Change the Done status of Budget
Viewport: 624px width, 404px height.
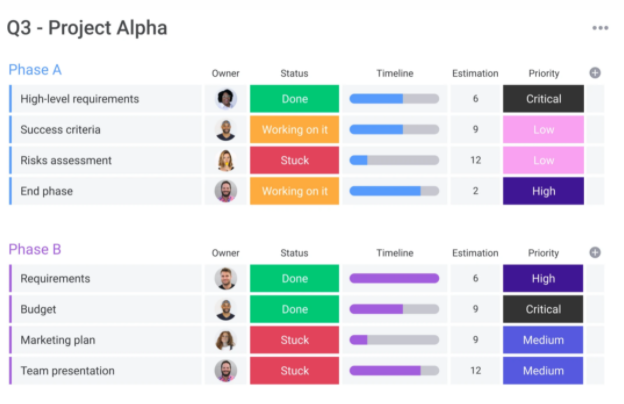click(295, 310)
